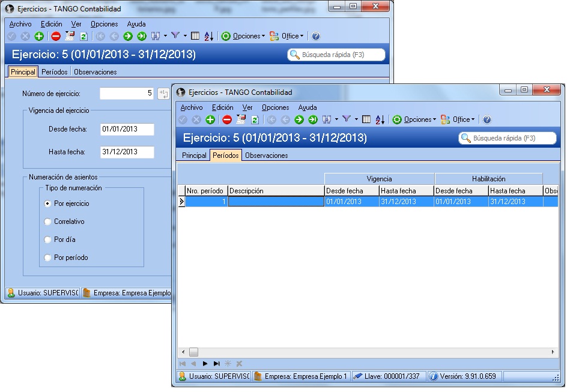The height and width of the screenshot is (392, 570).
Task: Expand binoculars search dropdown arrow in front window
Action: pyautogui.click(x=336, y=119)
